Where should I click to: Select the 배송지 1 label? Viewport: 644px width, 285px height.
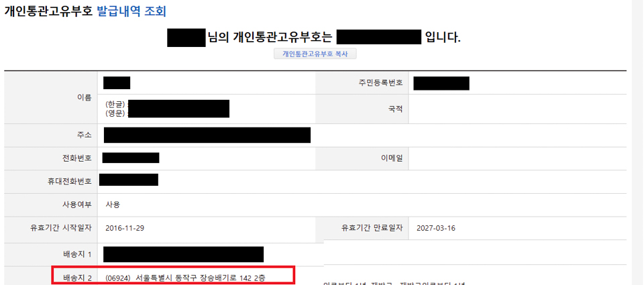[x=78, y=255]
